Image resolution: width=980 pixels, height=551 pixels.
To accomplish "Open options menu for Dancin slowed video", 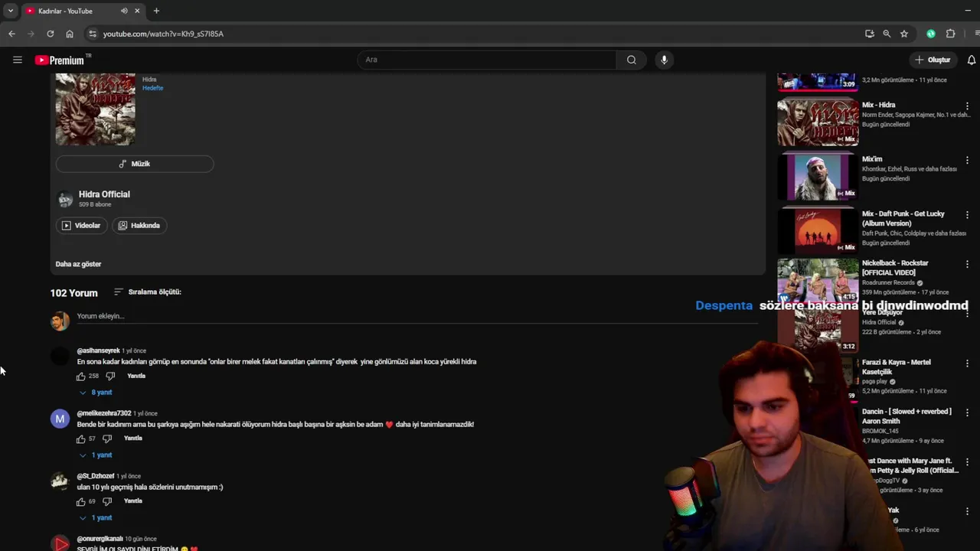I will coord(967,412).
